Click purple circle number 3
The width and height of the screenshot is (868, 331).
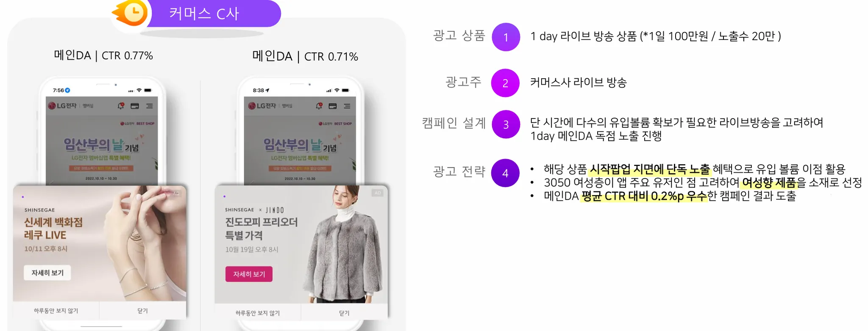pos(506,124)
